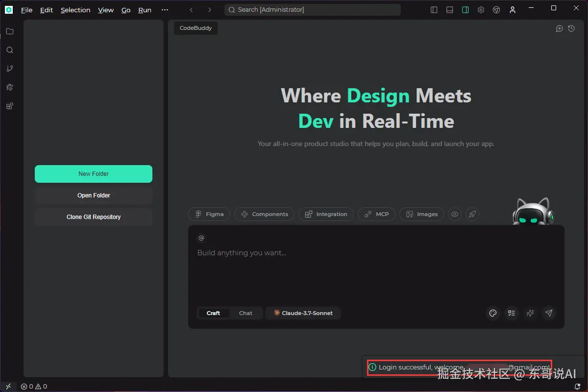The width and height of the screenshot is (588, 392).
Task: Click the Open Folder button
Action: pos(94,196)
